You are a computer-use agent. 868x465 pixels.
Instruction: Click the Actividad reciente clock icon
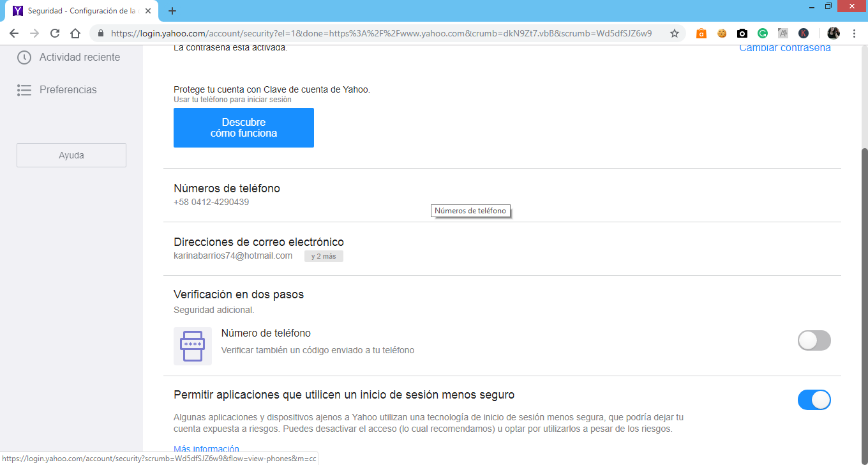(x=24, y=57)
